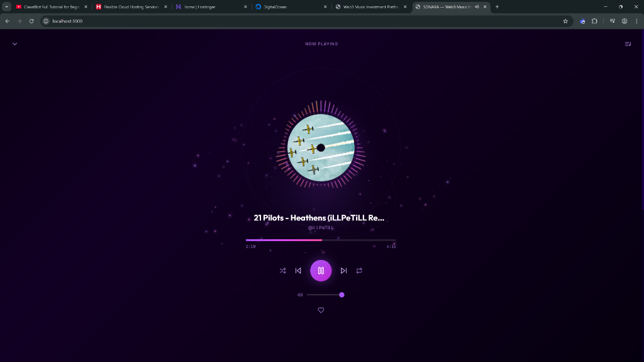This screenshot has height=362, width=644.
Task: Like the song with the heart icon
Action: click(x=321, y=310)
